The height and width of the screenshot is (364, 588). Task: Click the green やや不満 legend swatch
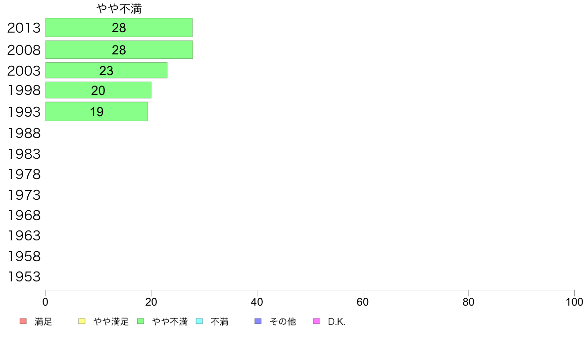(141, 321)
